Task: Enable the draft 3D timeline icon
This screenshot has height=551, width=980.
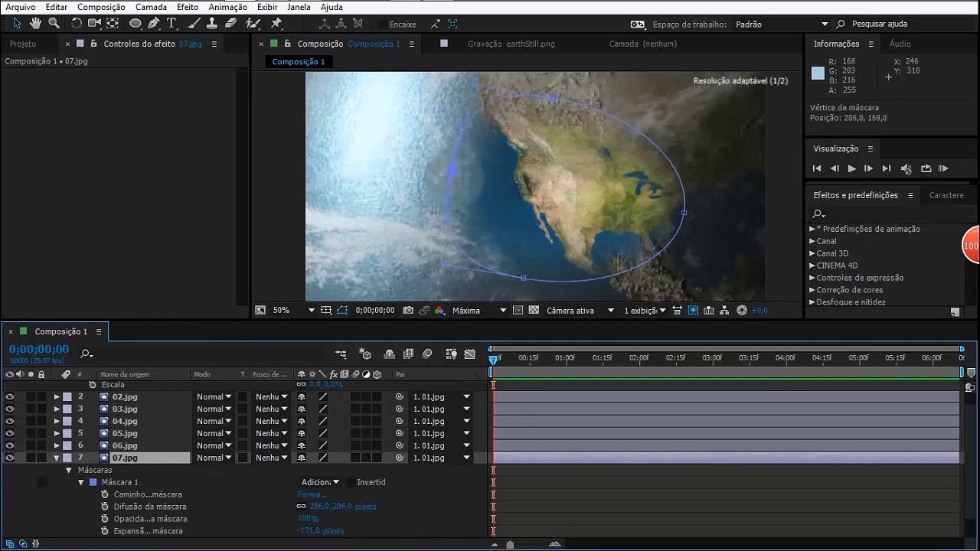Action: [x=365, y=354]
